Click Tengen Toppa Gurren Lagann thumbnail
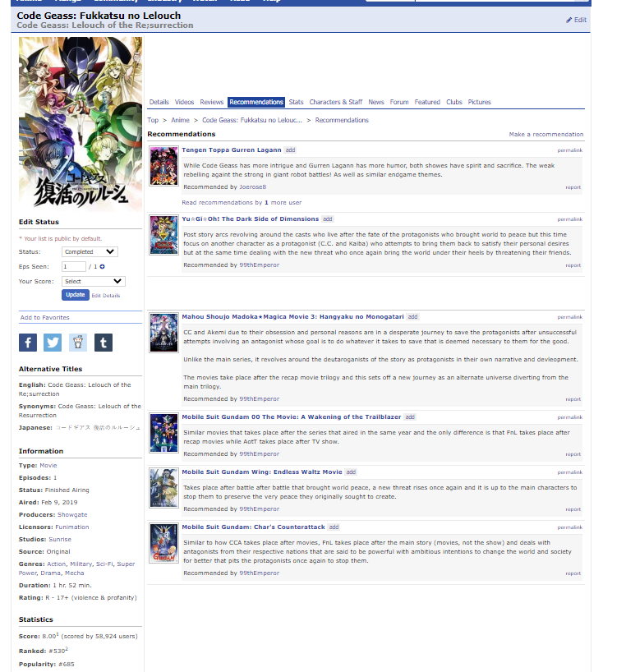 pyautogui.click(x=163, y=166)
